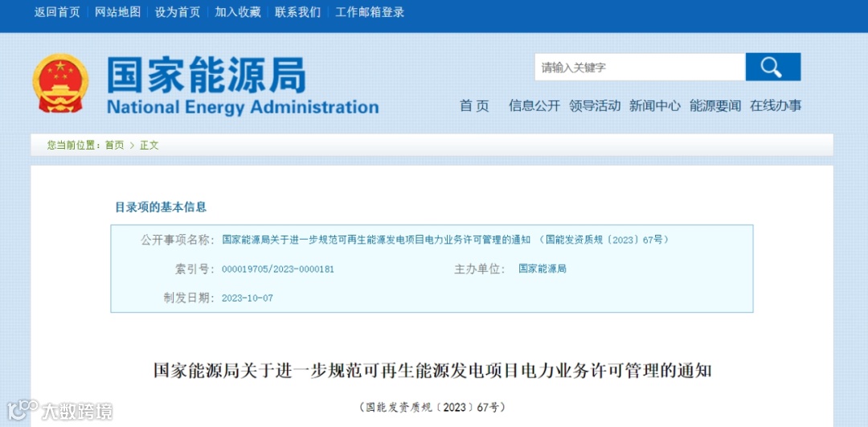Open 工作邮箱登录 link
Viewport: 868px width, 427px height.
[370, 12]
